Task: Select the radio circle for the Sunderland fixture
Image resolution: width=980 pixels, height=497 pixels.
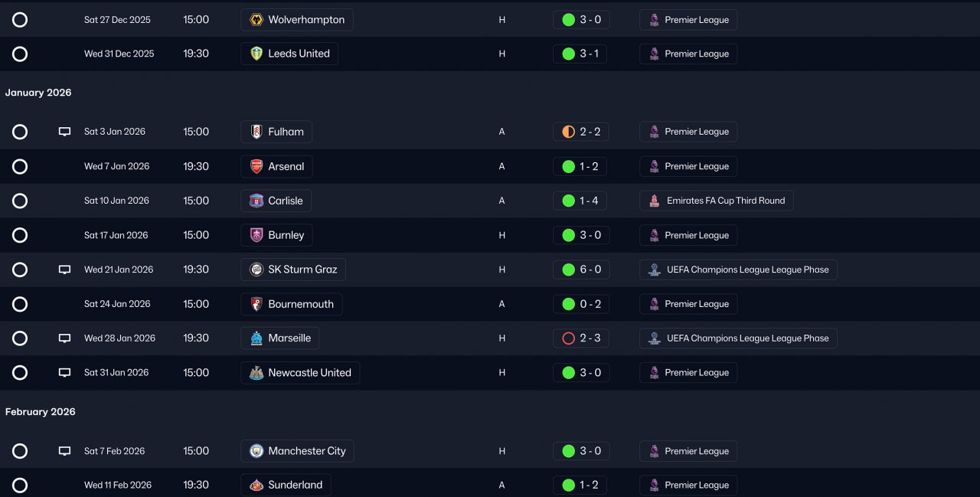Action: [20, 485]
